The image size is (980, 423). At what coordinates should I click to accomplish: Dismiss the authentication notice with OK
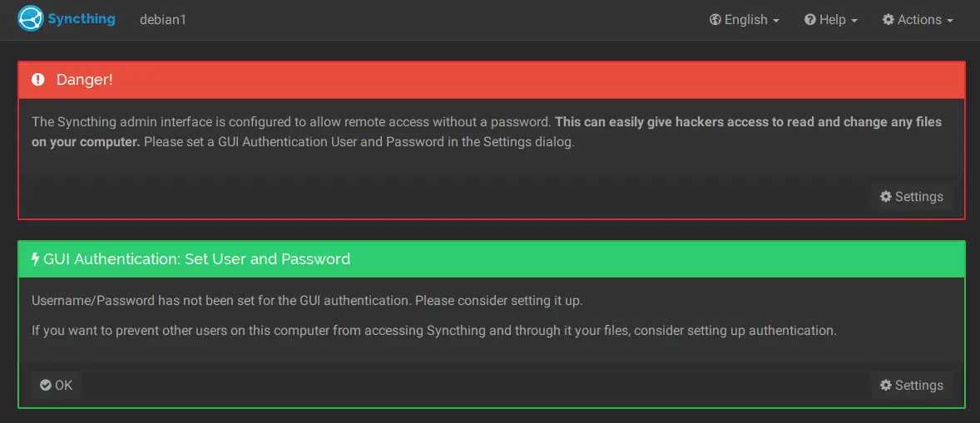57,385
